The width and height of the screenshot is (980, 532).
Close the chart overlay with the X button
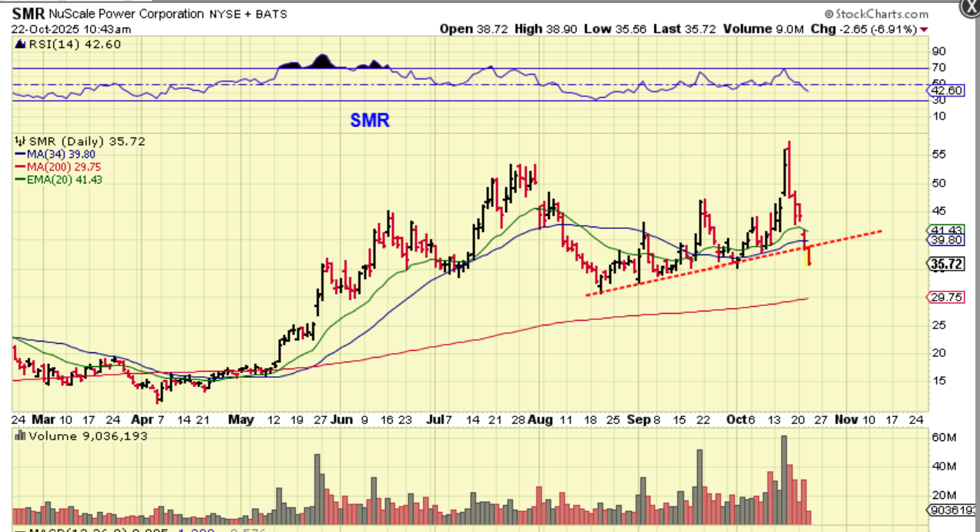[x=972, y=8]
